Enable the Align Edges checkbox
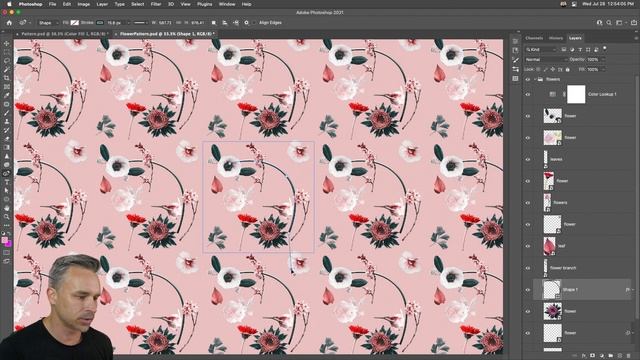640x360 pixels. tap(255, 23)
